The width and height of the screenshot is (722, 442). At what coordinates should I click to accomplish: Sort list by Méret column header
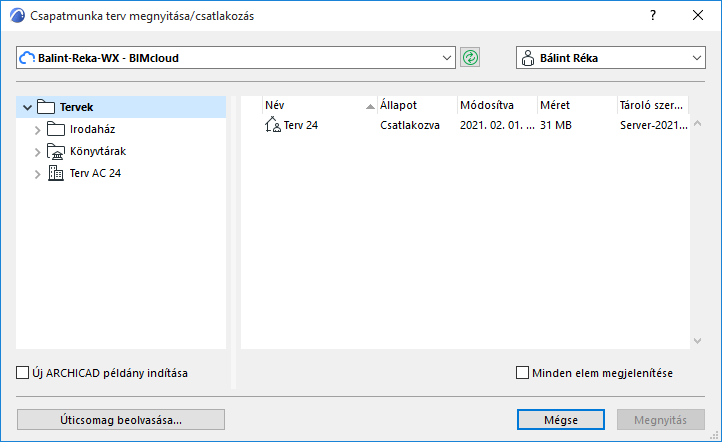pos(577,105)
